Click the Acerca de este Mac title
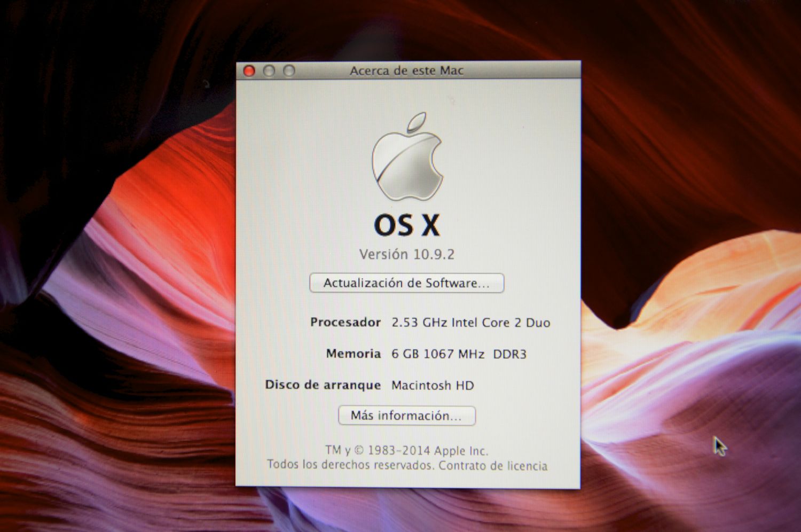The width and height of the screenshot is (801, 532). [x=406, y=71]
